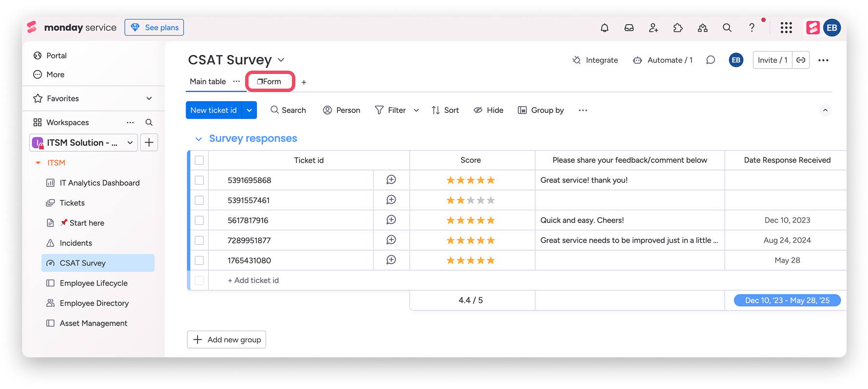
Task: Open the sidekick icon next to puzzle piece
Action: pos(702,28)
